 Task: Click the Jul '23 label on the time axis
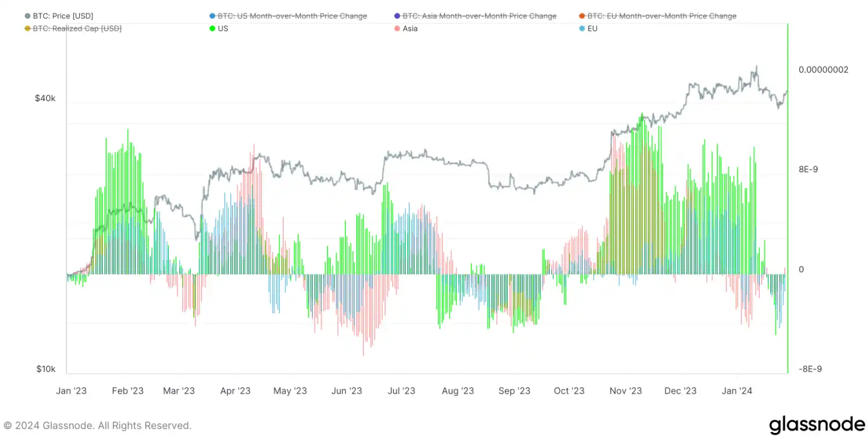tap(401, 391)
